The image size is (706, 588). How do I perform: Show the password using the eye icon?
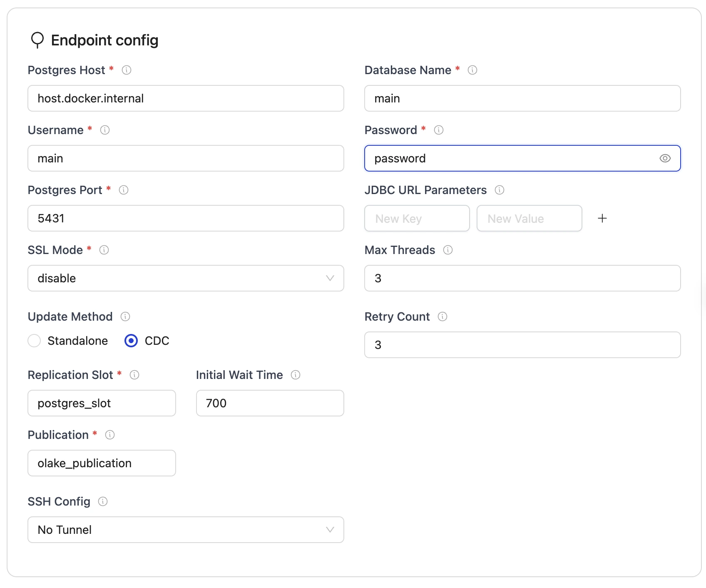[665, 158]
